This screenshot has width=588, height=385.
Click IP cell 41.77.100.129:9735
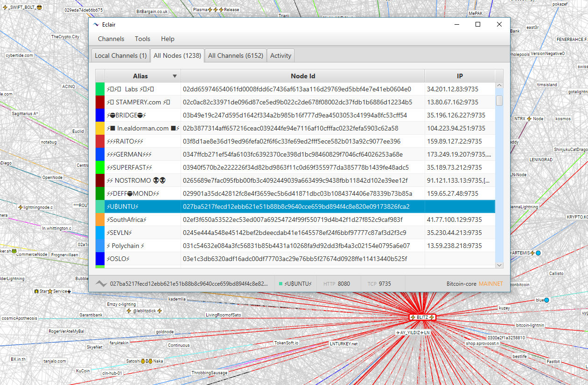click(x=460, y=220)
